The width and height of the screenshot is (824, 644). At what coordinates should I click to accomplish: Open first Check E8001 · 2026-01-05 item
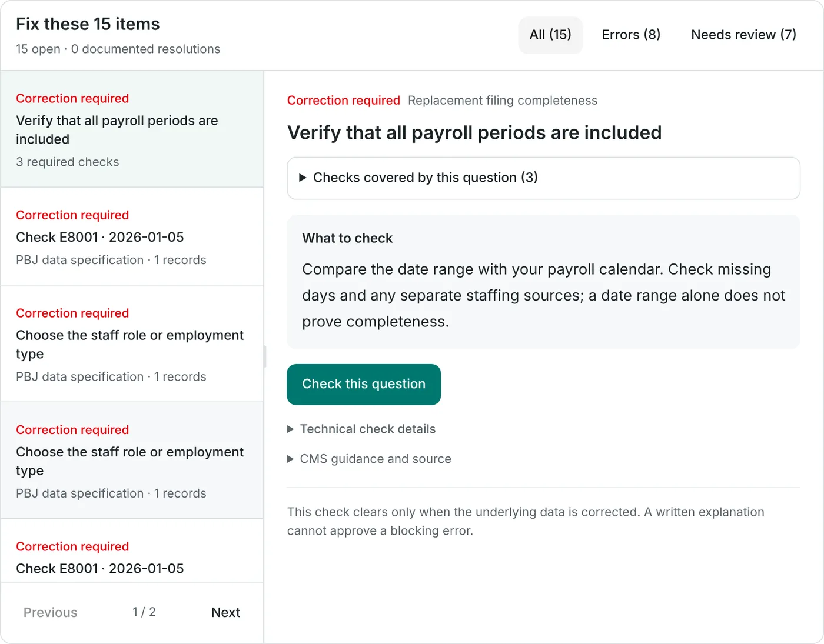point(132,236)
